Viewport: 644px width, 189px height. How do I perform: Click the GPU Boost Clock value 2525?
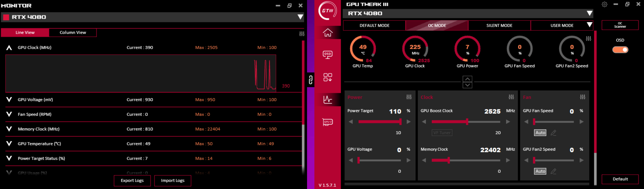[x=492, y=111]
